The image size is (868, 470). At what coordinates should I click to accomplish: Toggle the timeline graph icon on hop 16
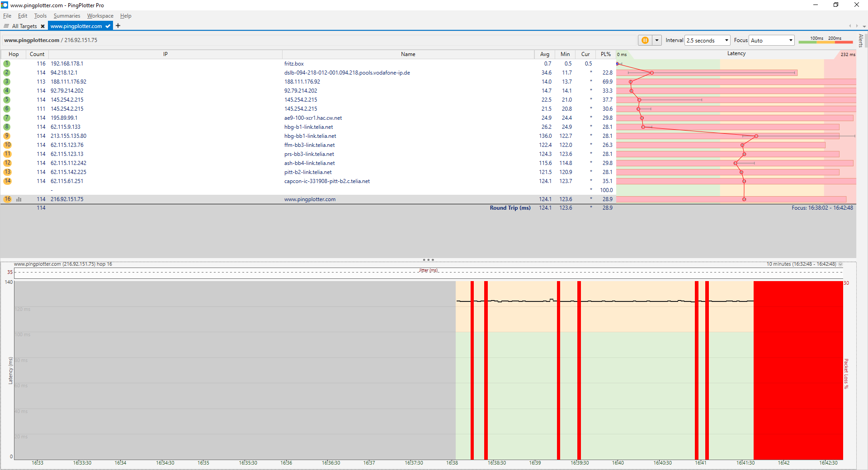(x=19, y=199)
